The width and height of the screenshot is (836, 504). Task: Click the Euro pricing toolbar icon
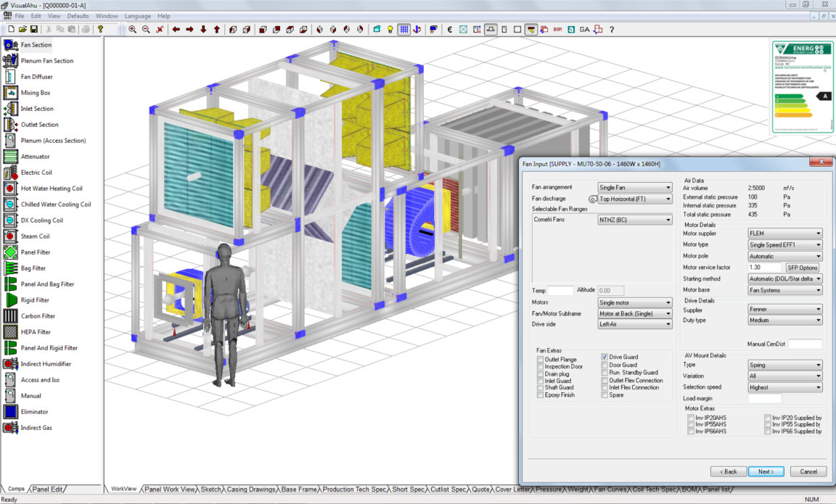450,30
